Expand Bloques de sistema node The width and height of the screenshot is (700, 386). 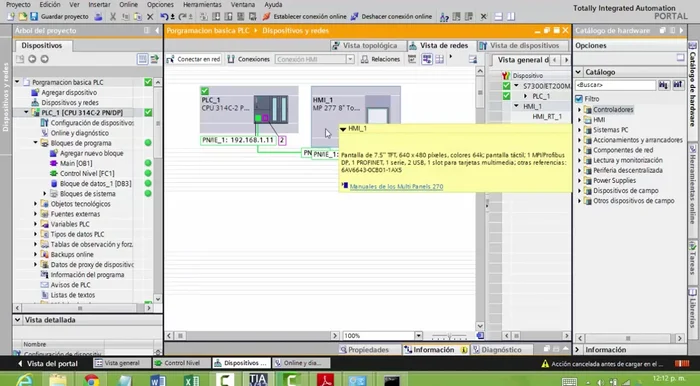(45, 194)
